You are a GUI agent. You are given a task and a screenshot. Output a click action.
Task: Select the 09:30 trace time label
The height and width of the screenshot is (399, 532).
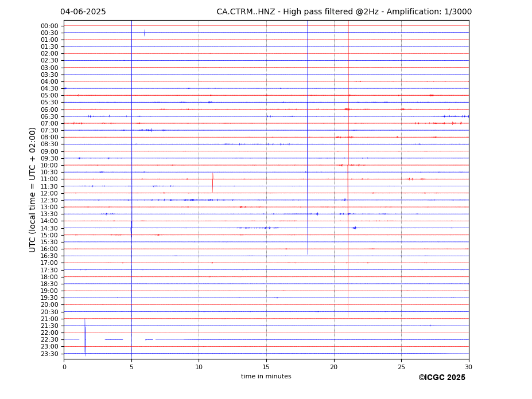click(49, 158)
